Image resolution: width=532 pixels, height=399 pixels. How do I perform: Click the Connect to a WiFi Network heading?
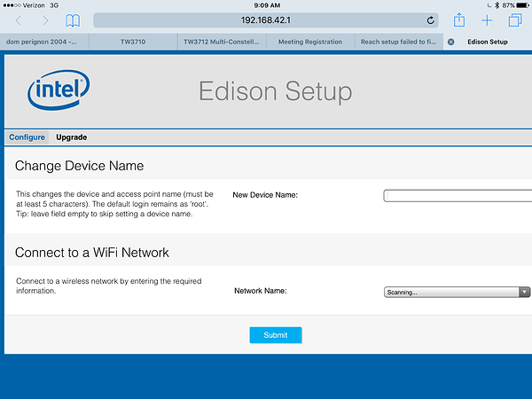click(x=92, y=253)
